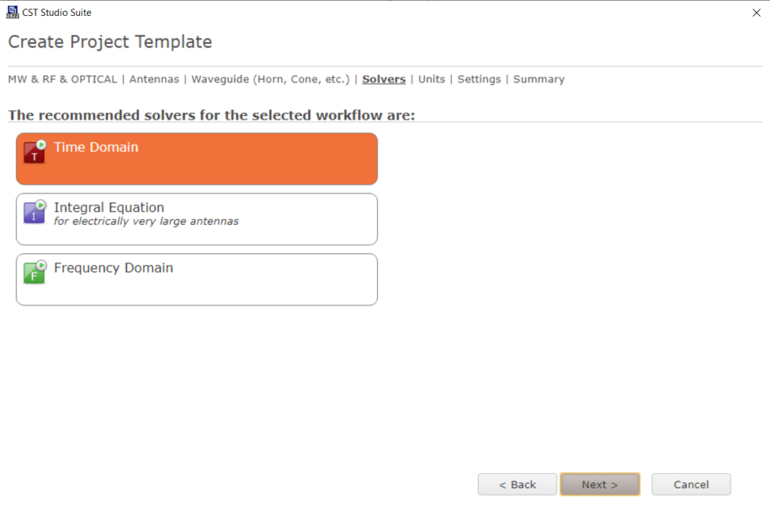This screenshot has height=532, width=770.
Task: Click the purple Integral Equation solver icon
Action: click(x=35, y=212)
